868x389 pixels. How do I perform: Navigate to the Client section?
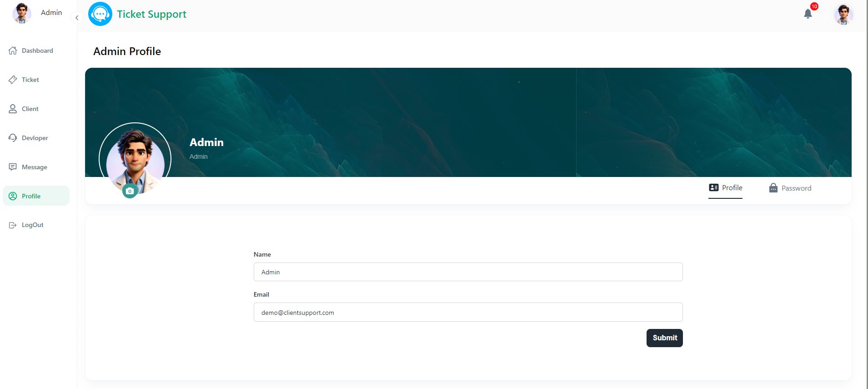(x=36, y=109)
